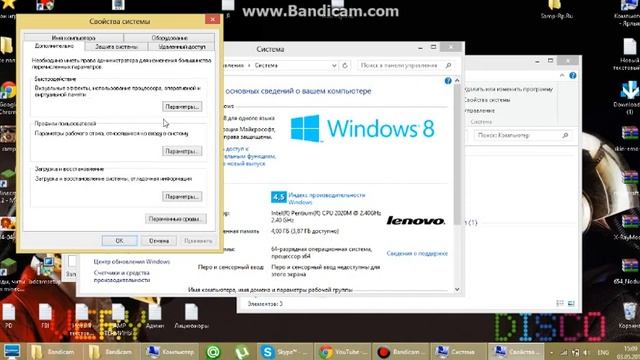Refresh the Система window address bar
640x360 pixels.
coord(345,65)
